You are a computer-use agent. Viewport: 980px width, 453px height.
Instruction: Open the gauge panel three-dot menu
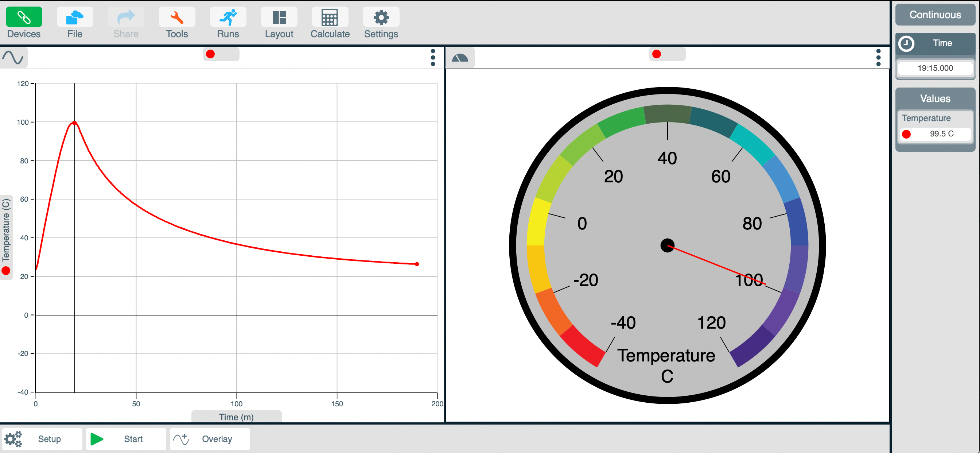point(878,58)
